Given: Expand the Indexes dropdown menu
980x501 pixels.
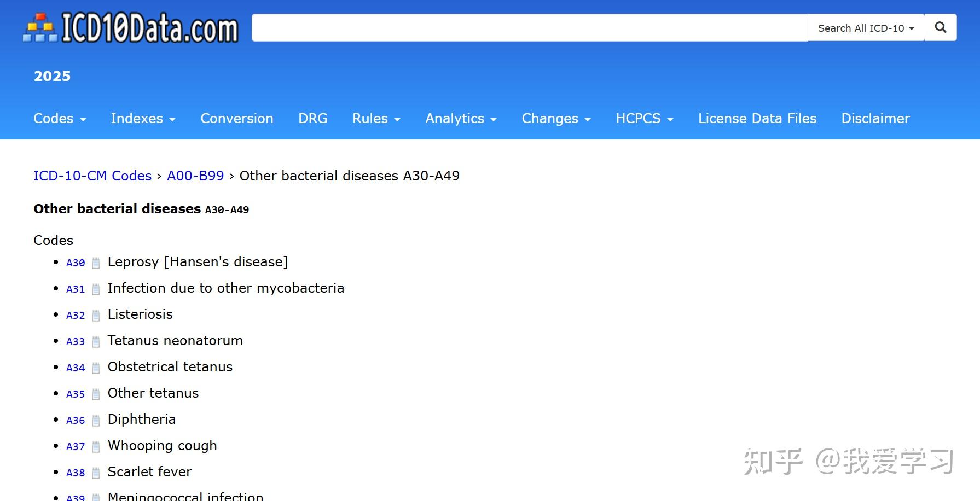Looking at the screenshot, I should (143, 119).
